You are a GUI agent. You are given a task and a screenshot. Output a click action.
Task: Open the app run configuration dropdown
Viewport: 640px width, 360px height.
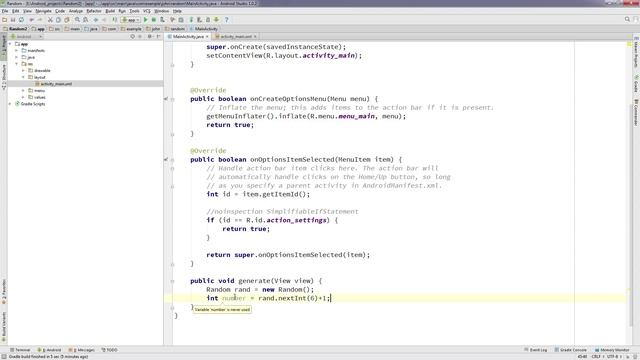tap(130, 20)
